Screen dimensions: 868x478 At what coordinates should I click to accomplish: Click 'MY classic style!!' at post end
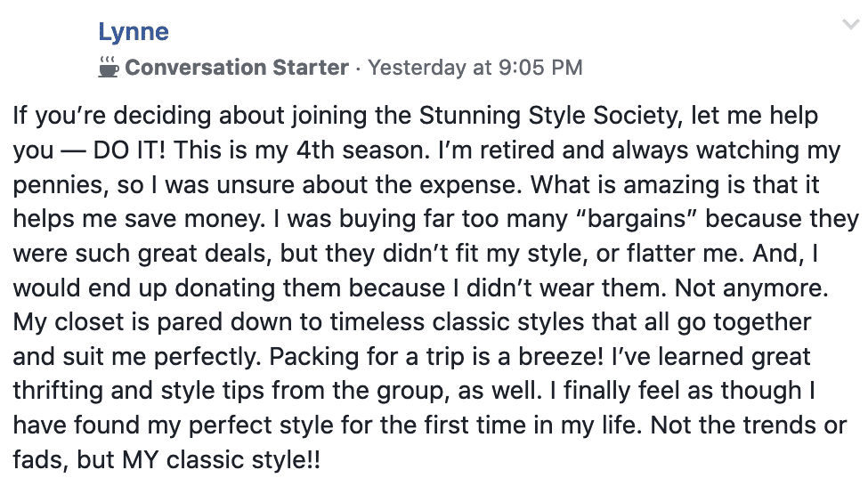(x=221, y=460)
